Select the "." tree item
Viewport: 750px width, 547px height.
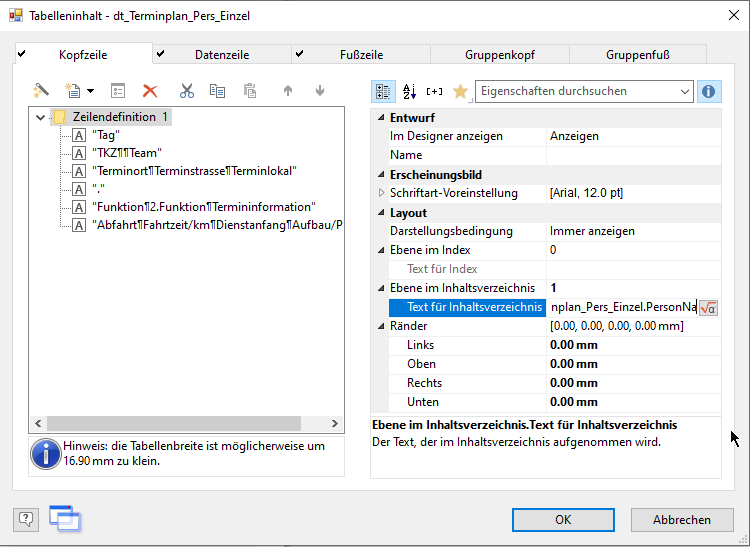click(99, 189)
